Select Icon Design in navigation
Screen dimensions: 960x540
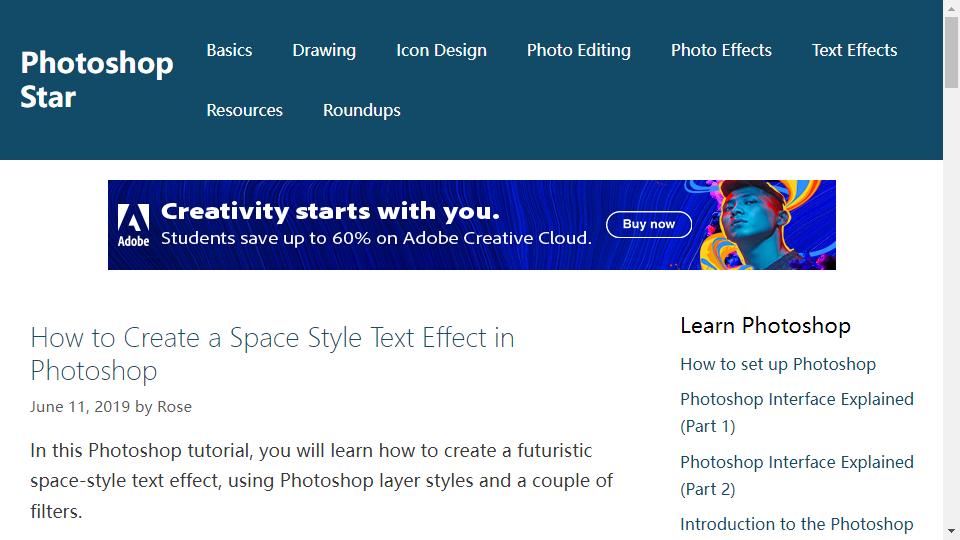click(x=441, y=50)
